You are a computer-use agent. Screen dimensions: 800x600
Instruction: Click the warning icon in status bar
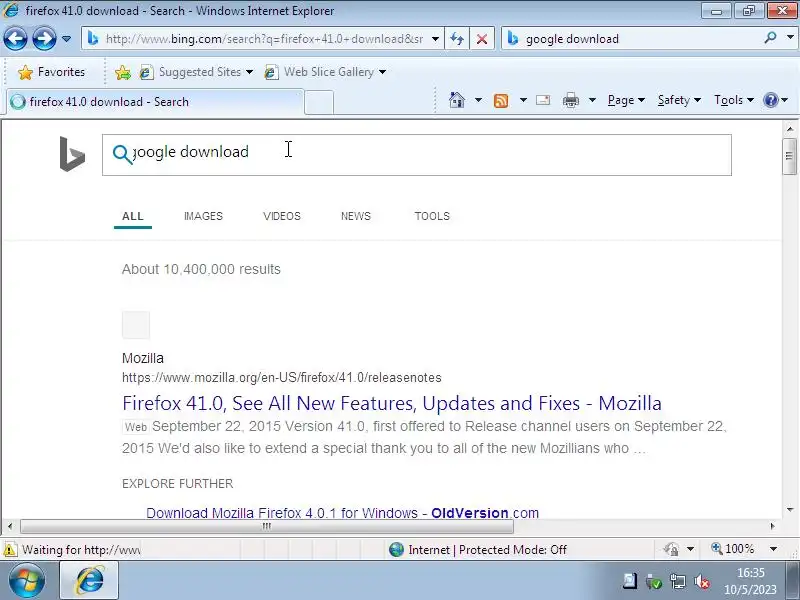tap(10, 549)
